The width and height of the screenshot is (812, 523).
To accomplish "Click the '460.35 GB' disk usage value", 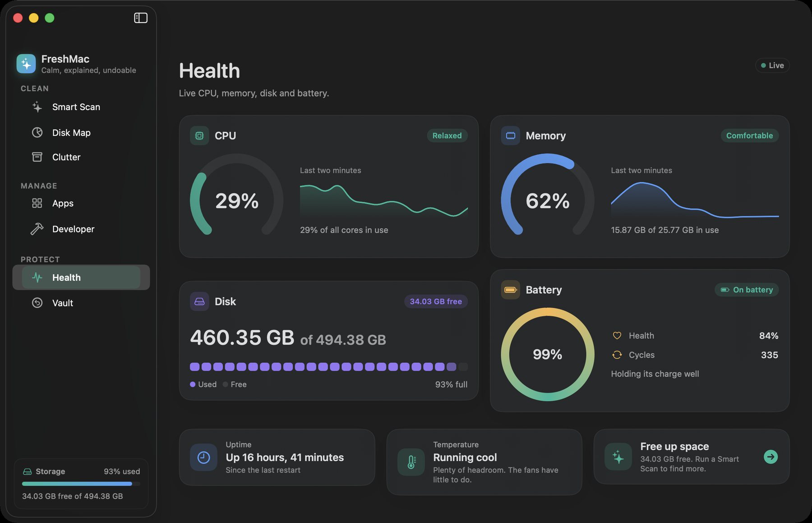I will (242, 338).
